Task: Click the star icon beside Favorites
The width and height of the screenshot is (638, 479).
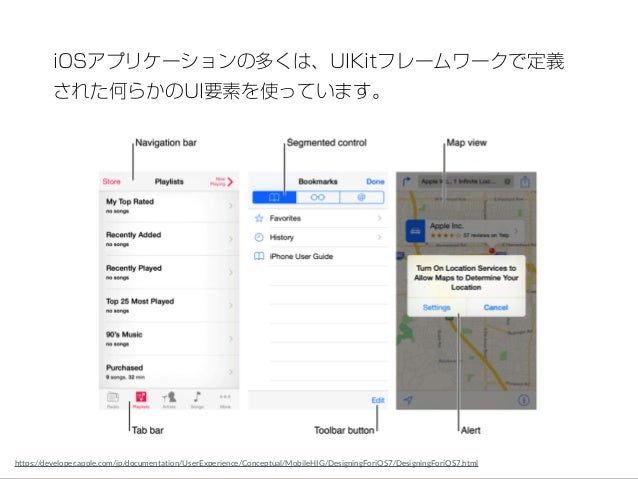Action: pyautogui.click(x=259, y=218)
